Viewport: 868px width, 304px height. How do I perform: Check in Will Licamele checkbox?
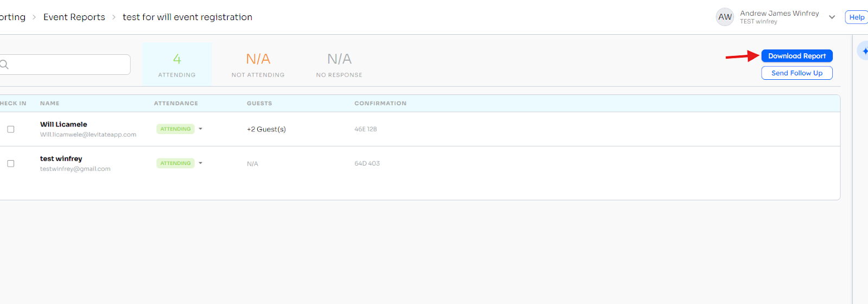(x=10, y=129)
